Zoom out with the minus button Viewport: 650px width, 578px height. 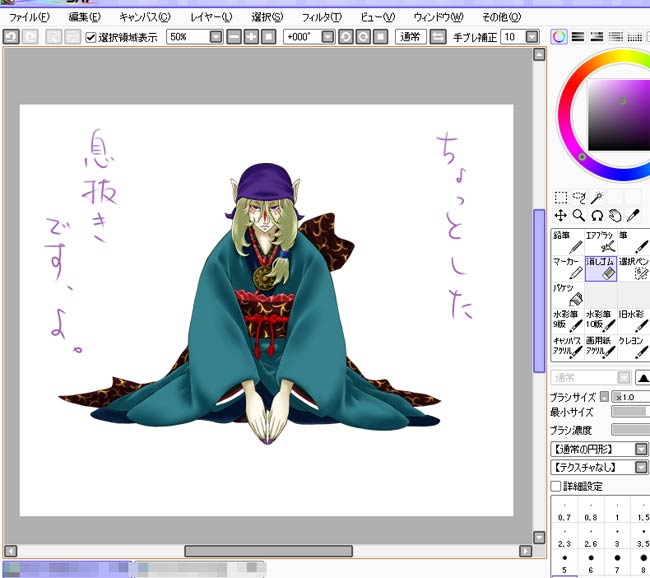tap(234, 37)
